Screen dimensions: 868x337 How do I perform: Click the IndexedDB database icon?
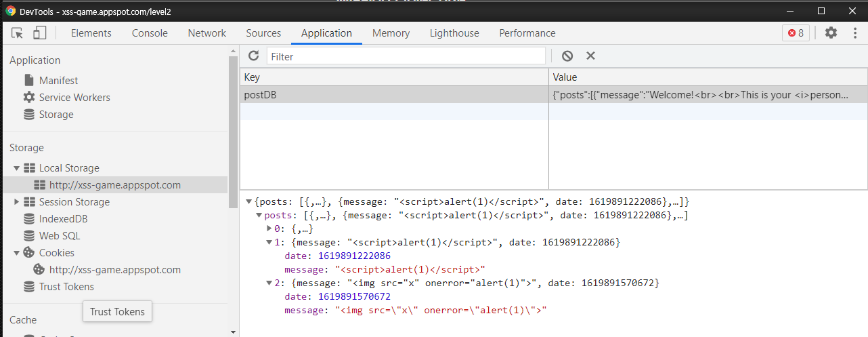click(29, 218)
